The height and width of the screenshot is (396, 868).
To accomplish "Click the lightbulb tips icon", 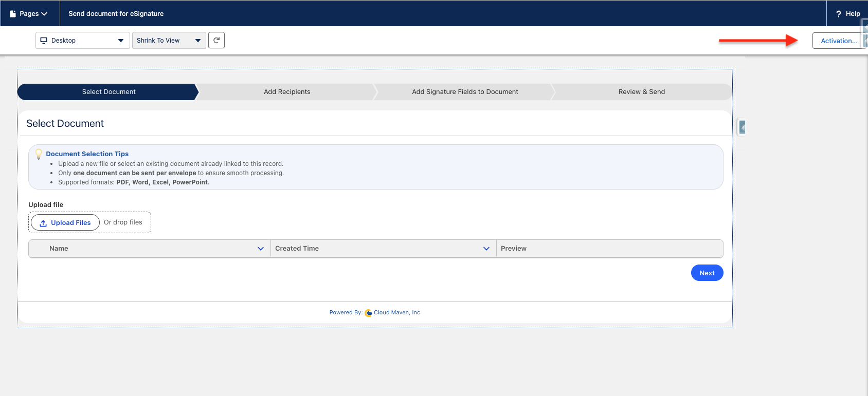I will coord(39,154).
